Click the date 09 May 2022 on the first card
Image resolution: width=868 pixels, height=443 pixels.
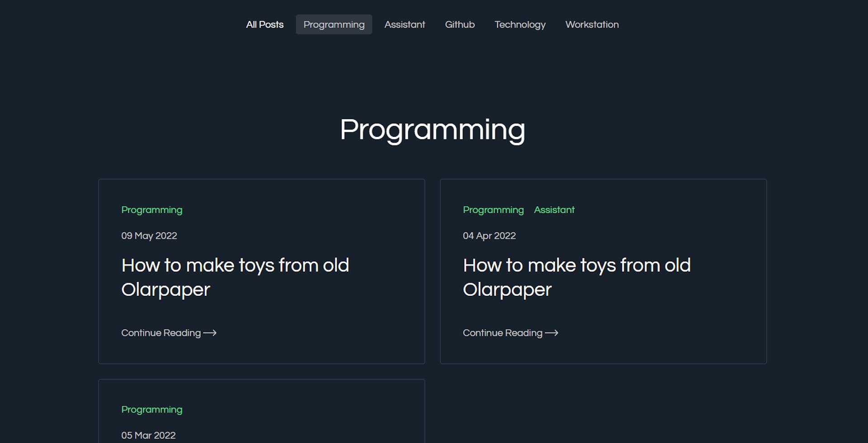[149, 235]
